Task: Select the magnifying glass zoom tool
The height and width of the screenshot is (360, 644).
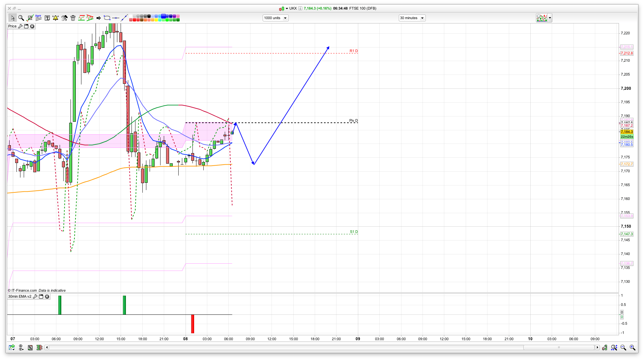Action: pyautogui.click(x=21, y=18)
